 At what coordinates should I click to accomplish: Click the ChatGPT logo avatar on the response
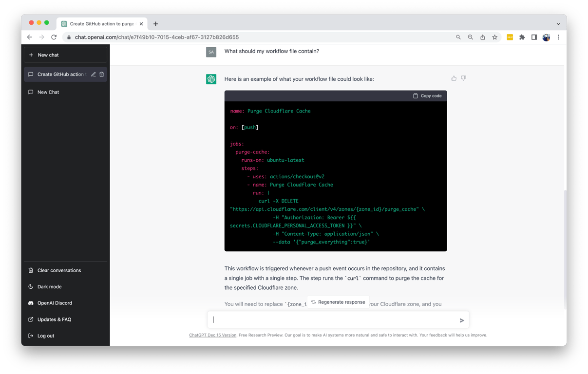click(x=211, y=79)
